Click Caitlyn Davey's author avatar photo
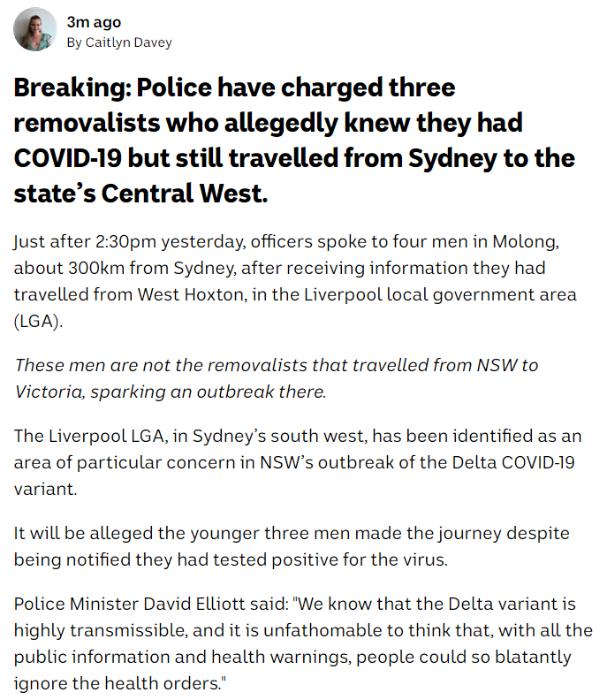 (35, 31)
